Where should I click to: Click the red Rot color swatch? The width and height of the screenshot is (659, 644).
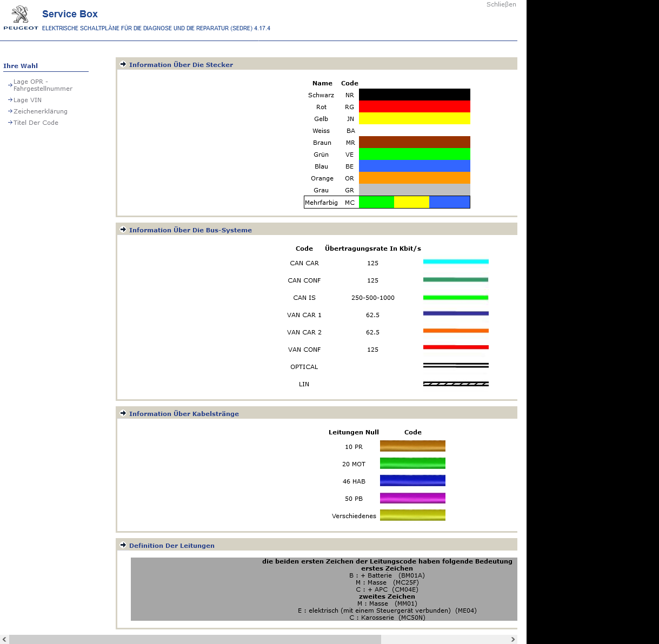(x=414, y=107)
